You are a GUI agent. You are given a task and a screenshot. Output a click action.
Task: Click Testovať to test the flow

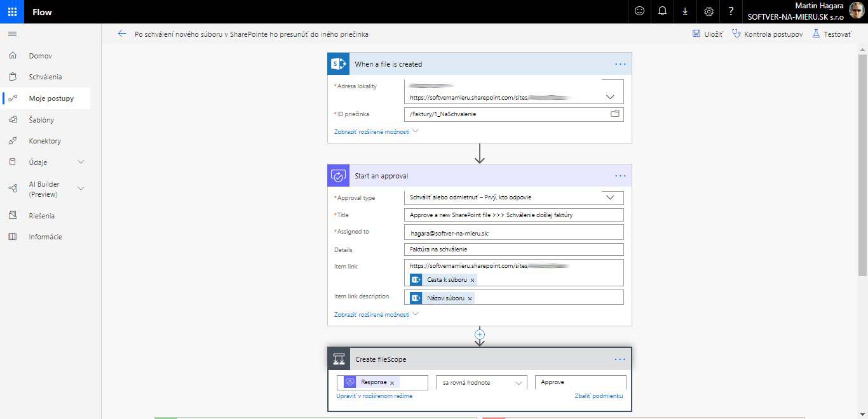click(x=831, y=34)
